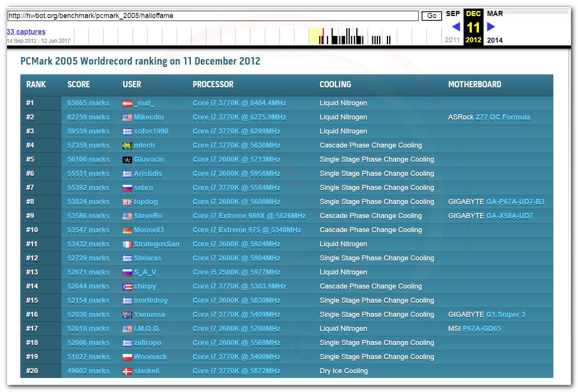Open user profile link topdog
Screen dimensions: 578x392
tap(146, 202)
